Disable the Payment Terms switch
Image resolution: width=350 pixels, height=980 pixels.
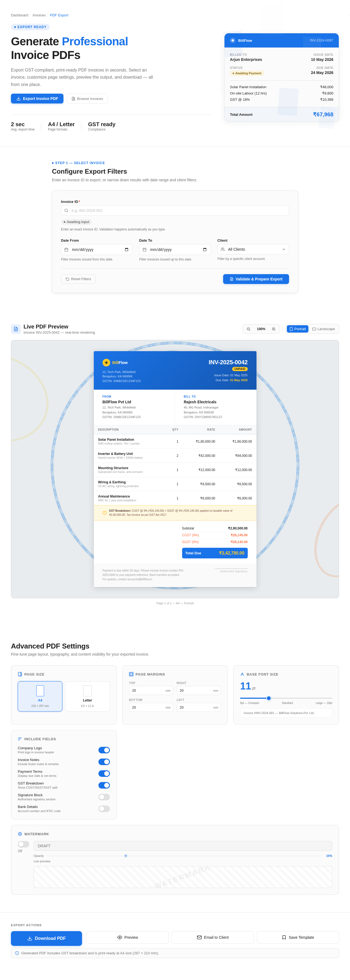(x=104, y=773)
